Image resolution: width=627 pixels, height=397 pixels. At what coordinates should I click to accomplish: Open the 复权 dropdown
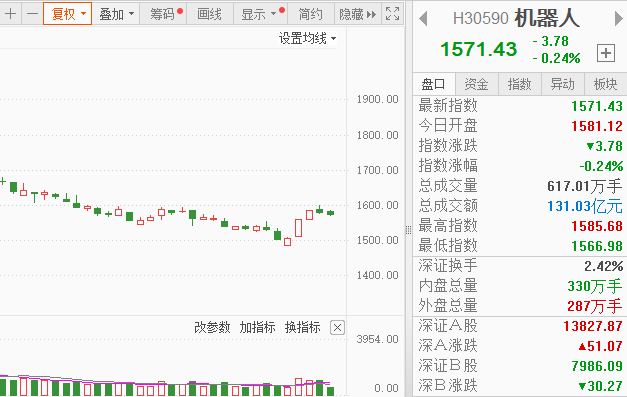(68, 14)
